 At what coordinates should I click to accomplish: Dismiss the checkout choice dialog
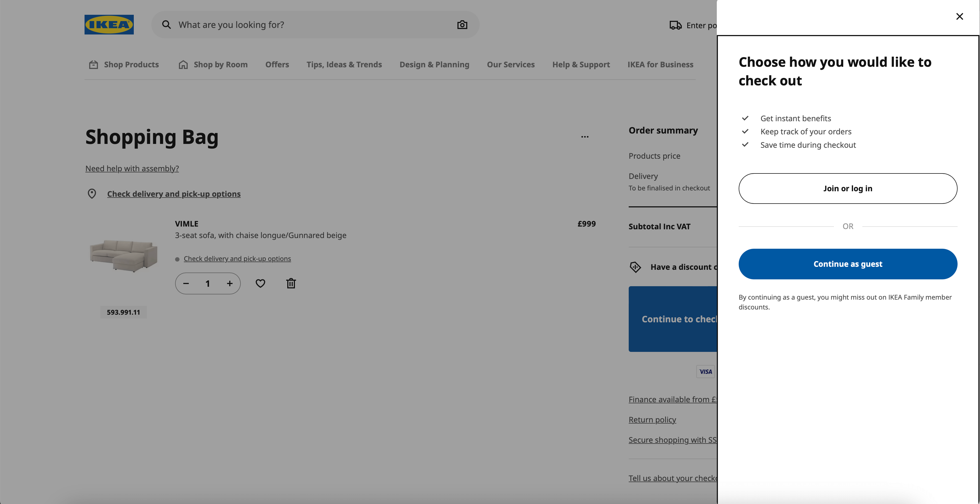click(959, 16)
